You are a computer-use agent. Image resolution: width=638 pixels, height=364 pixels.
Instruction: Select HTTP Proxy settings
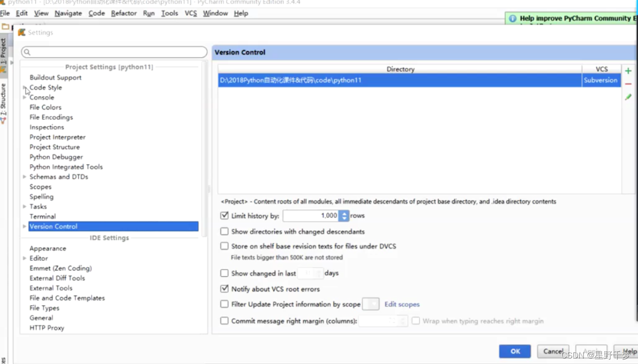point(47,328)
